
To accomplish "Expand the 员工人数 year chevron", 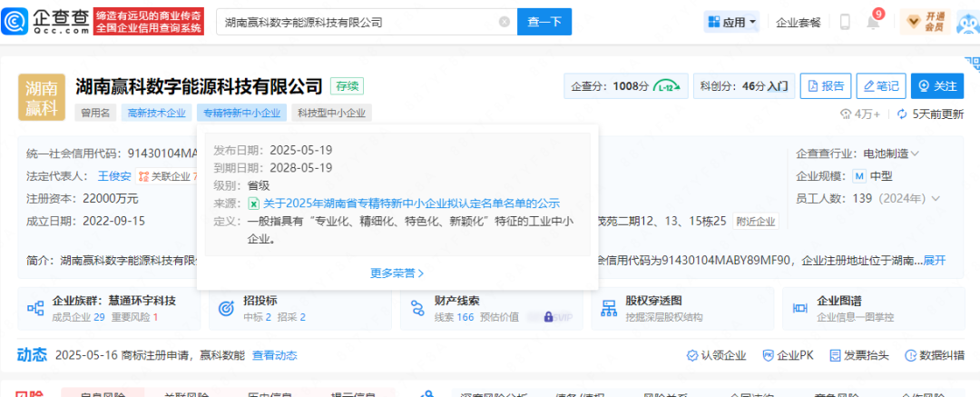I will point(936,198).
